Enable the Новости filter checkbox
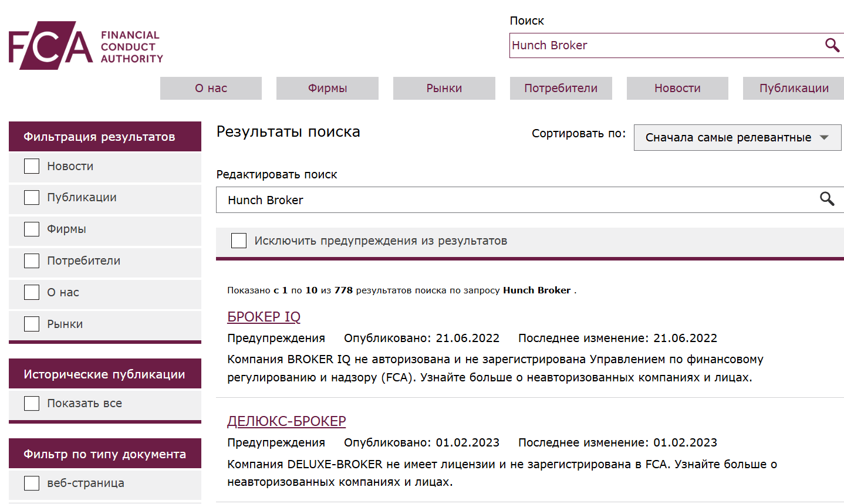The height and width of the screenshot is (504, 844). [31, 166]
